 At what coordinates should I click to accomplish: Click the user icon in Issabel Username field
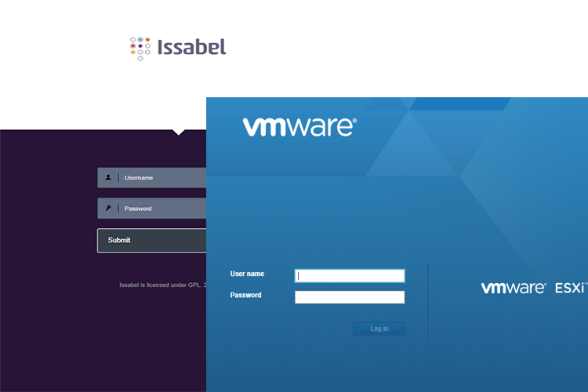click(108, 177)
